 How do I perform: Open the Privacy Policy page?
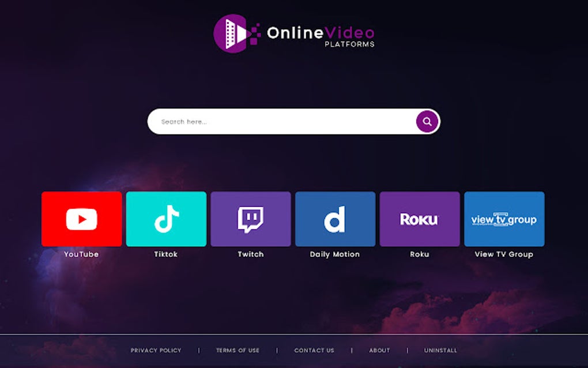pyautogui.click(x=156, y=350)
